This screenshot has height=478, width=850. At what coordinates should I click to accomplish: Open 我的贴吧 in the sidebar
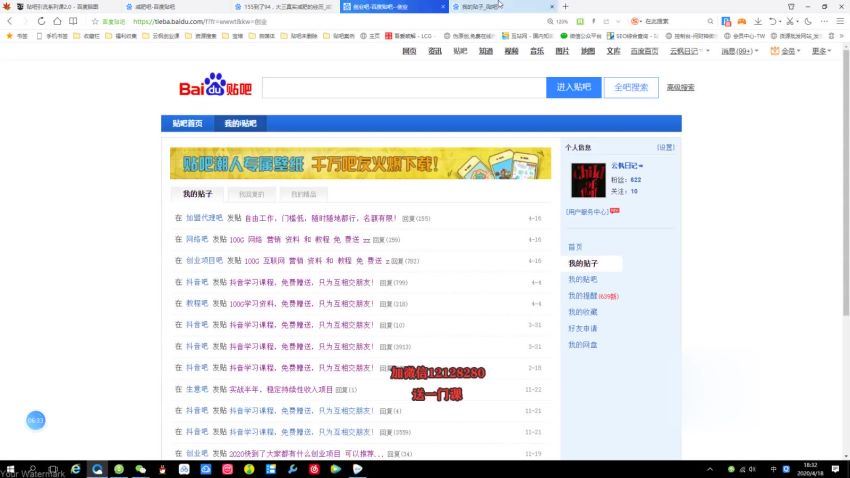(583, 280)
